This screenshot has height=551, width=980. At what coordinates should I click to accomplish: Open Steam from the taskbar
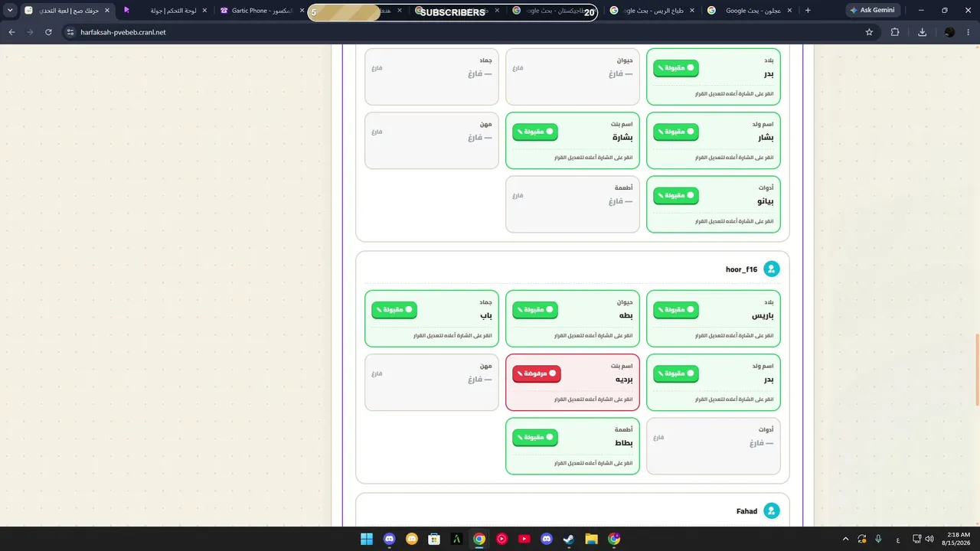[x=569, y=539]
